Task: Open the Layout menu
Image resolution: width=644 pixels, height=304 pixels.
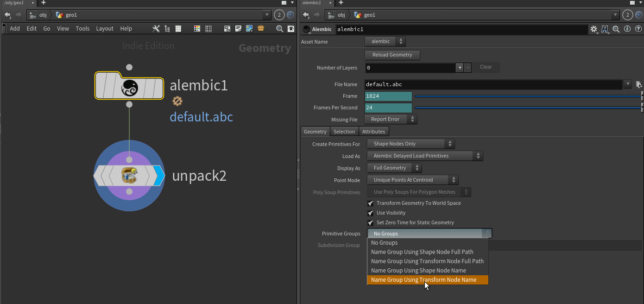Action: pos(105,29)
